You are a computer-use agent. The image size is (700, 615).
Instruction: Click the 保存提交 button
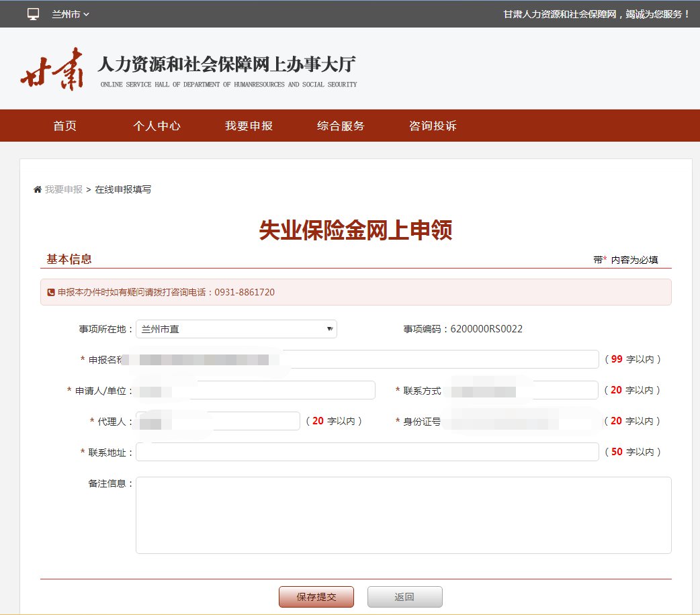pos(316,597)
